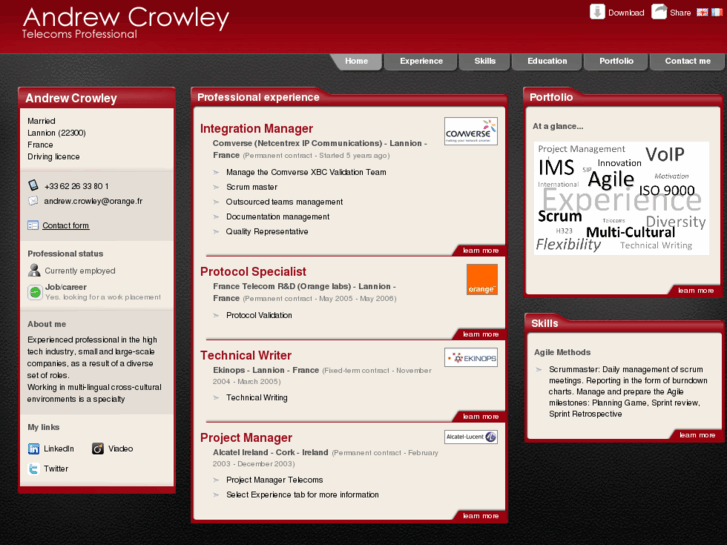The image size is (727, 545).
Task: Click the phone number +33 62 26 33 80 1
Action: click(77, 186)
